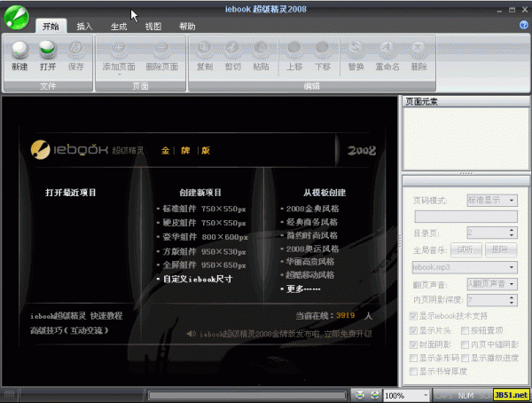Click the 复制 copy icon

pos(205,50)
